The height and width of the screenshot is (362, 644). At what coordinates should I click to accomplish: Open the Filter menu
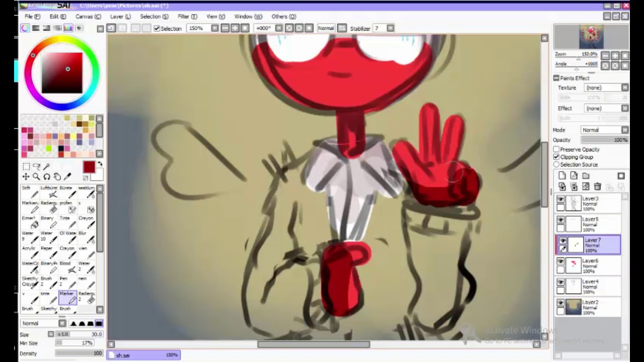(187, 17)
